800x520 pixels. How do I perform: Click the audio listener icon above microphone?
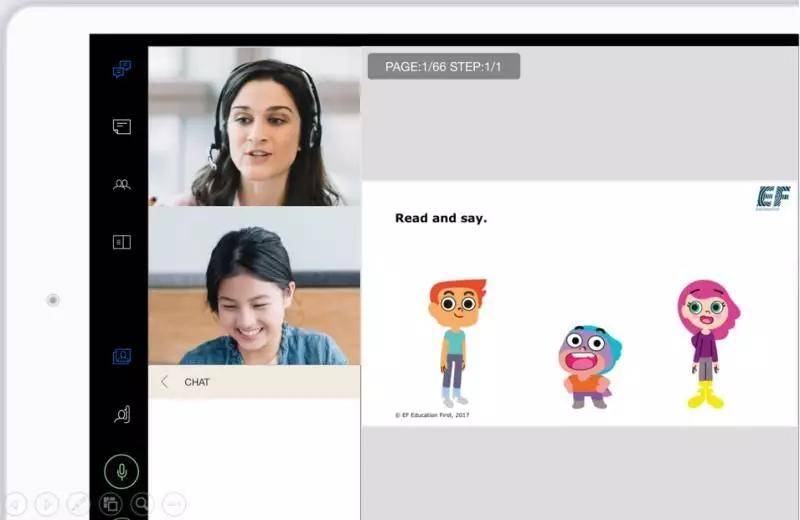click(122, 415)
